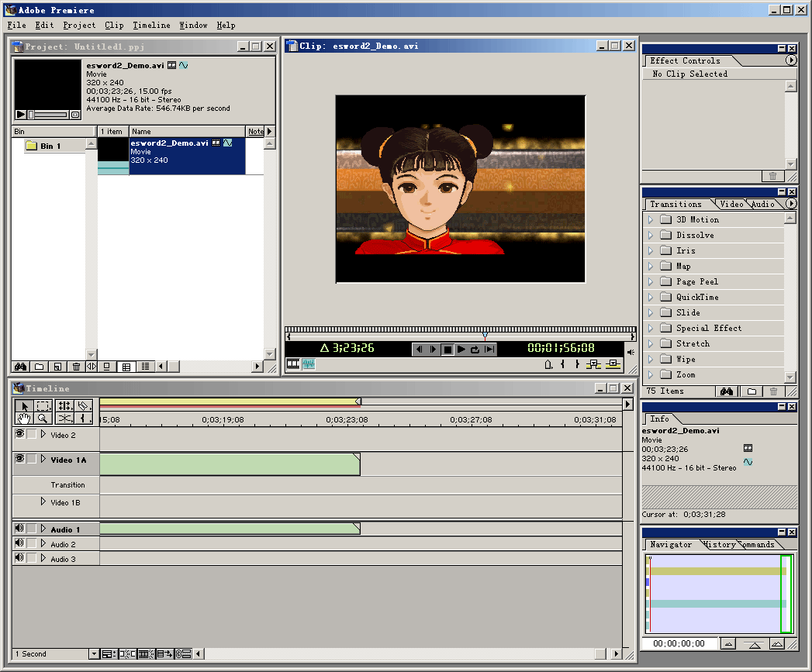Switch Project window to icon view

[x=107, y=367]
